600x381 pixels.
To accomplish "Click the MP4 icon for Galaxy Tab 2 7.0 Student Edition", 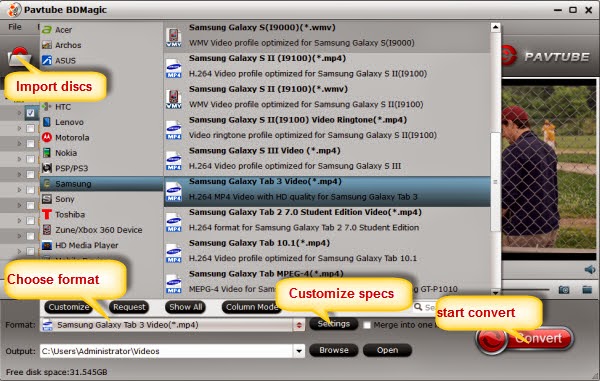I will [174, 222].
